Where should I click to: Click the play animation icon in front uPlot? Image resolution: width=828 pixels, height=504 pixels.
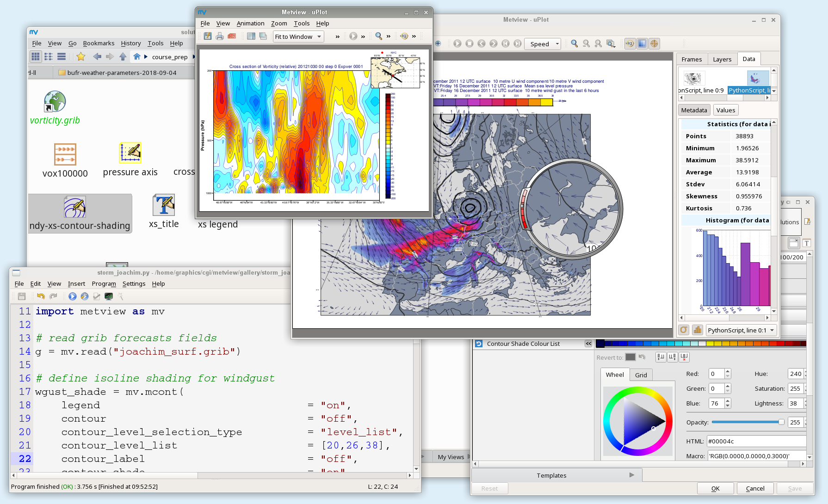353,36
